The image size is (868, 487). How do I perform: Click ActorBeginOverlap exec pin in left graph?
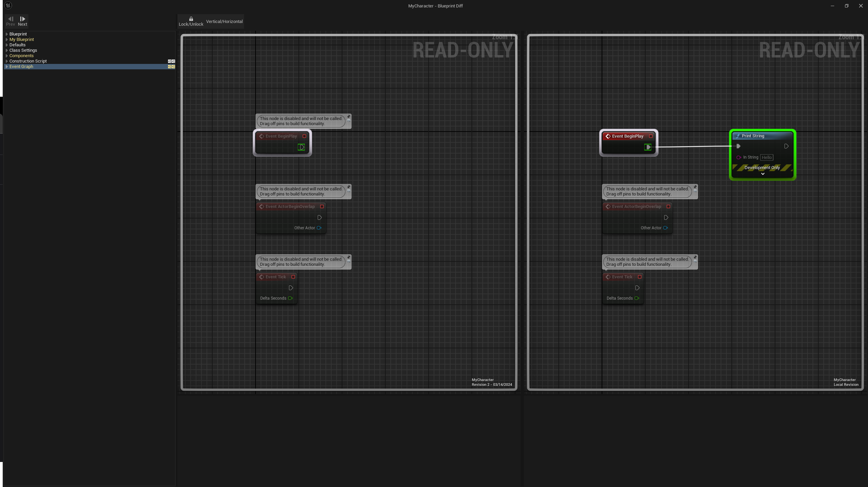coord(319,217)
